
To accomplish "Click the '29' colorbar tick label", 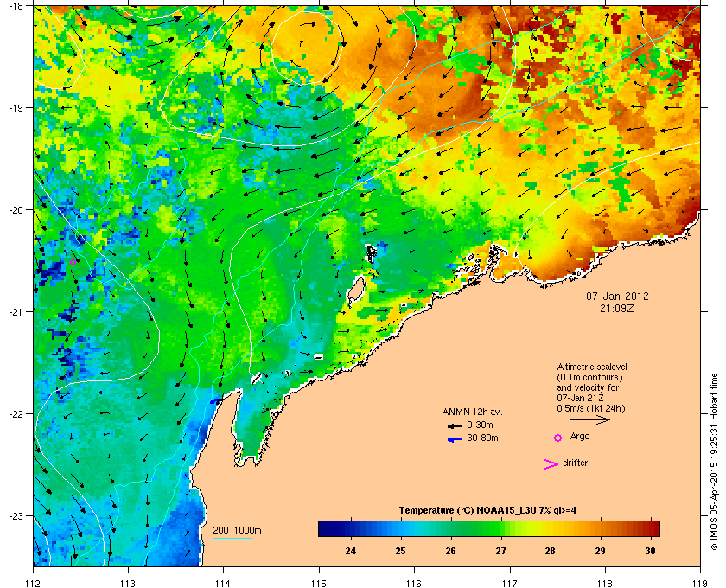I will [600, 551].
